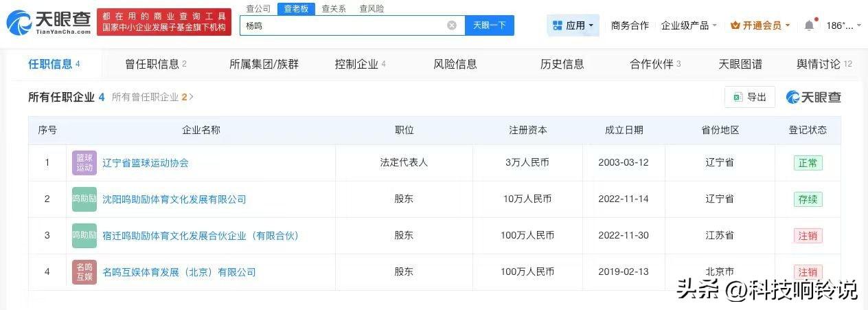The width and height of the screenshot is (868, 310).
Task: Switch to the 曾任职信息 tab
Action: (x=156, y=64)
